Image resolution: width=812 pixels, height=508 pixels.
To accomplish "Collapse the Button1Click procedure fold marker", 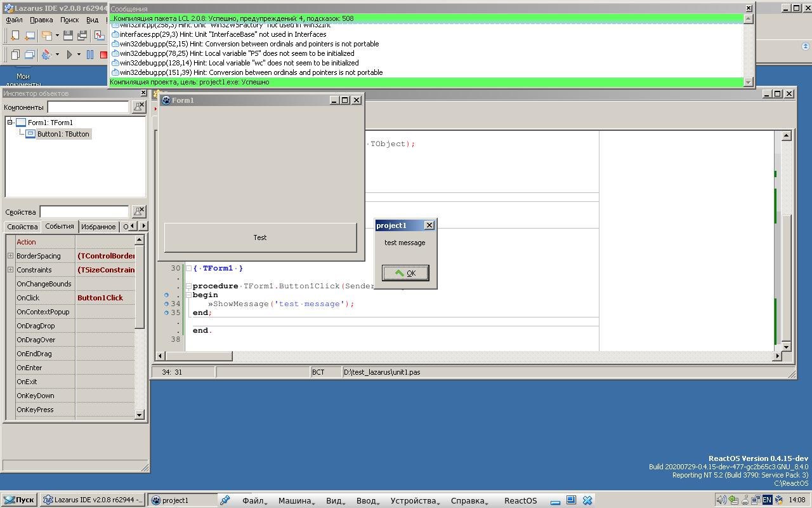I will (188, 286).
